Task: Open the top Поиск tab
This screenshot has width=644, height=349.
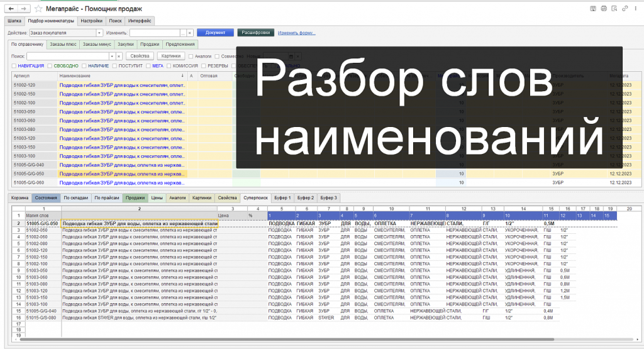Action: tap(116, 21)
